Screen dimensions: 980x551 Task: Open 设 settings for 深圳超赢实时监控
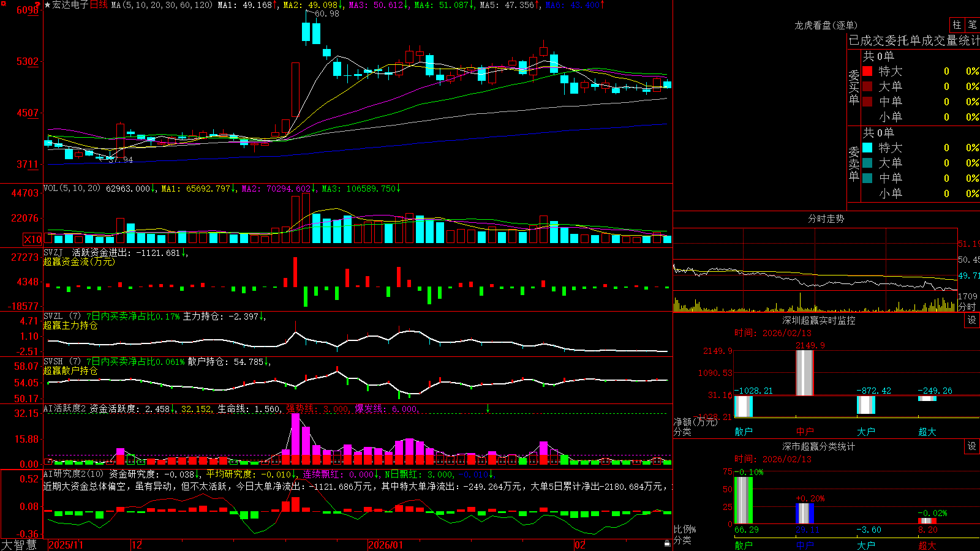972,320
